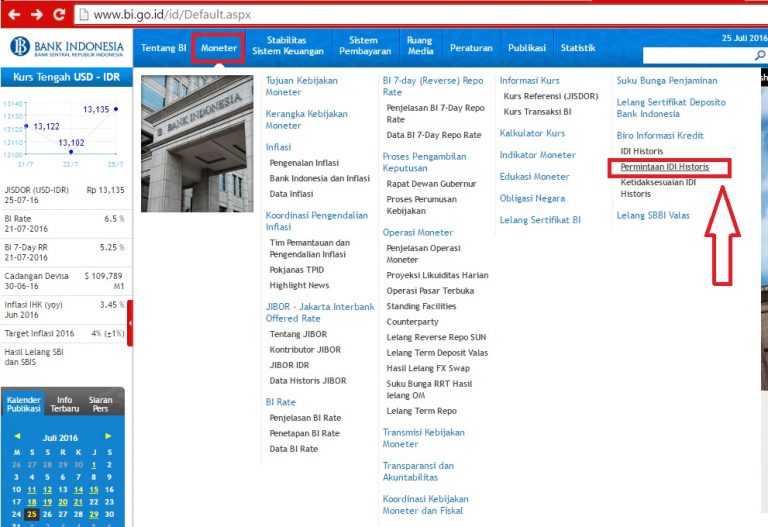
Task: Go to next month in calendar
Action: pyautogui.click(x=108, y=436)
